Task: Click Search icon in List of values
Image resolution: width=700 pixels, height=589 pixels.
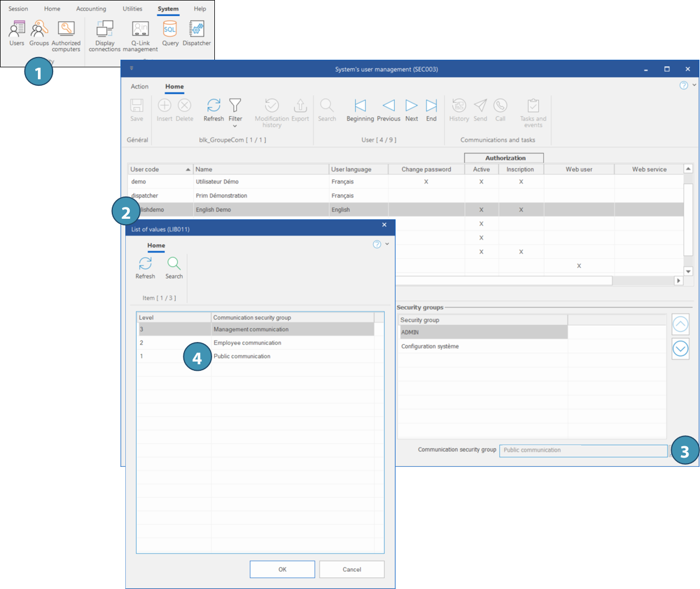Action: (x=174, y=267)
